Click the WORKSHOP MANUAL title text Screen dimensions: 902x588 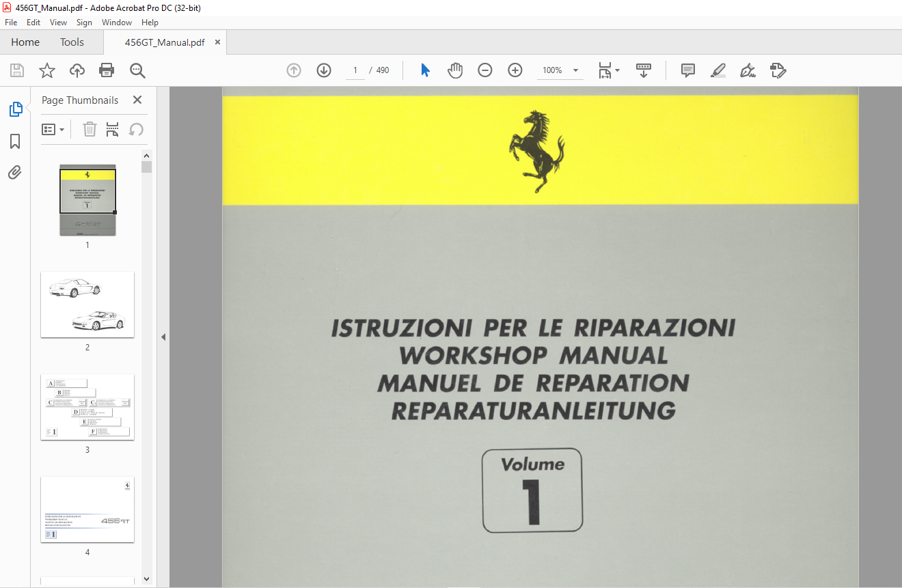pyautogui.click(x=534, y=356)
